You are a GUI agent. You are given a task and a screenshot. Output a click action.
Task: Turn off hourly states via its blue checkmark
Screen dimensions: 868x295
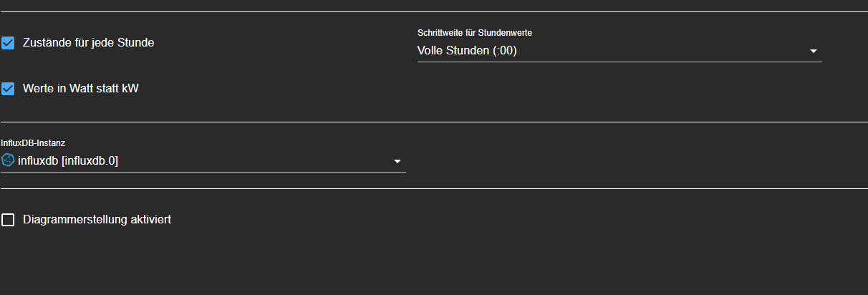[8, 43]
